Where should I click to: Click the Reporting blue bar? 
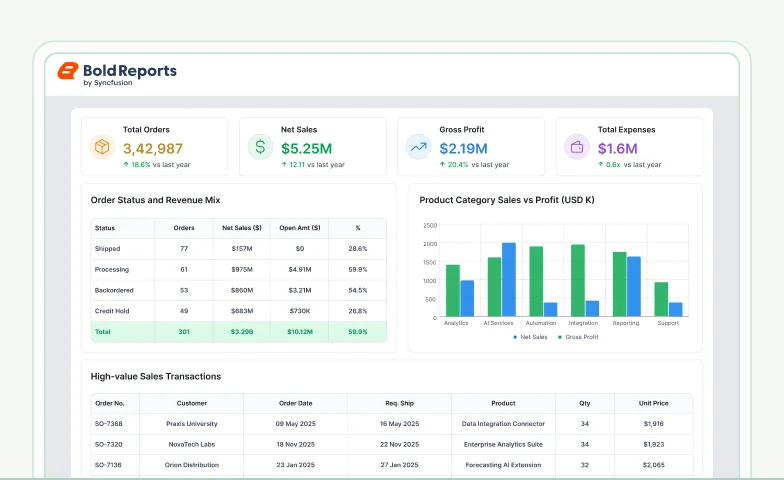tap(634, 286)
